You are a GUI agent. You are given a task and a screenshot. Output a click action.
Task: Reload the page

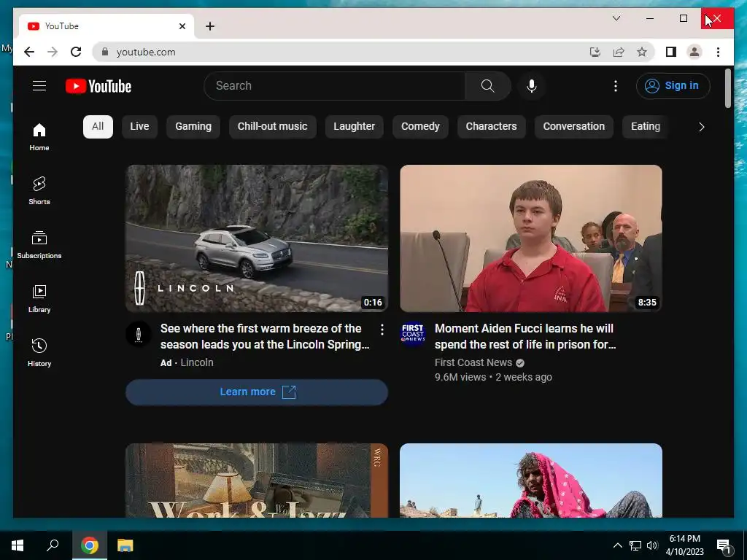pyautogui.click(x=76, y=52)
